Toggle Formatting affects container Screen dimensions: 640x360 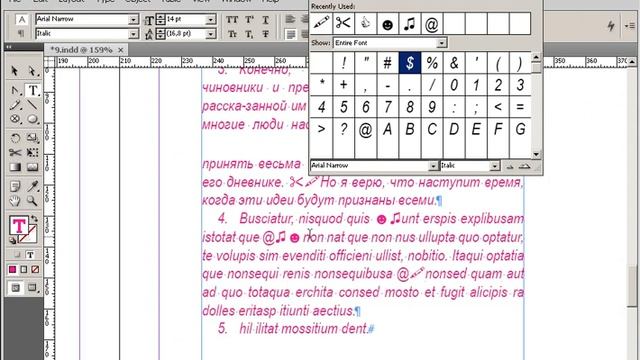pos(17,255)
